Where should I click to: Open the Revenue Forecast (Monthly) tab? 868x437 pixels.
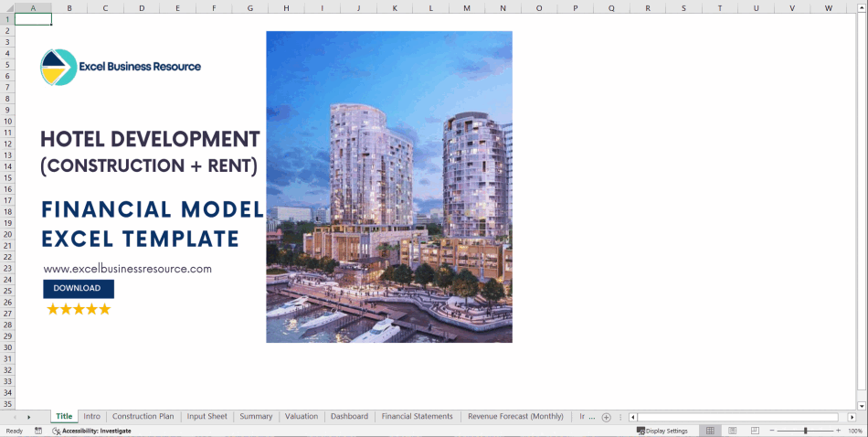click(515, 417)
